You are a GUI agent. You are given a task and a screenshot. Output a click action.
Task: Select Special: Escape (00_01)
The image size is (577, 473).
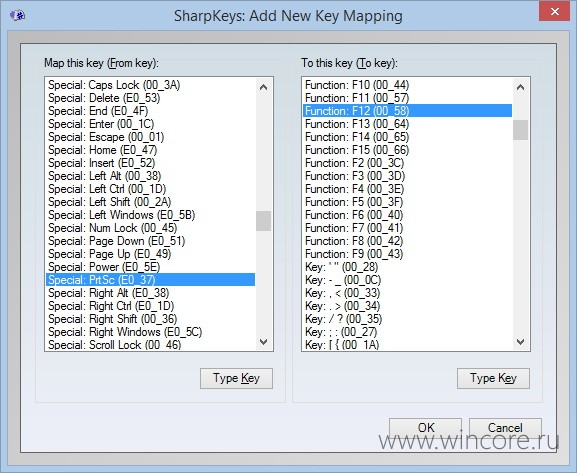coord(150,137)
